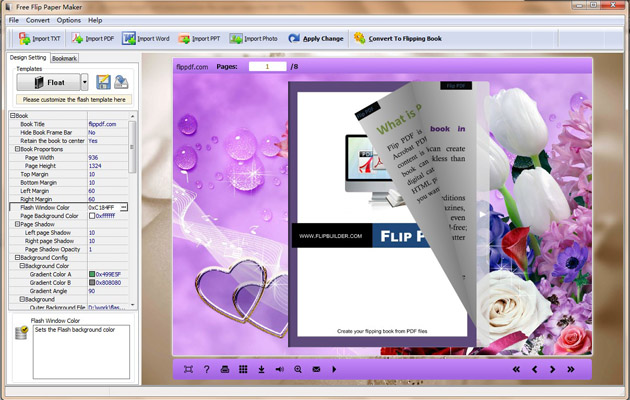This screenshot has height=400, width=630.
Task: Select the Design Setting tab
Action: coord(28,57)
